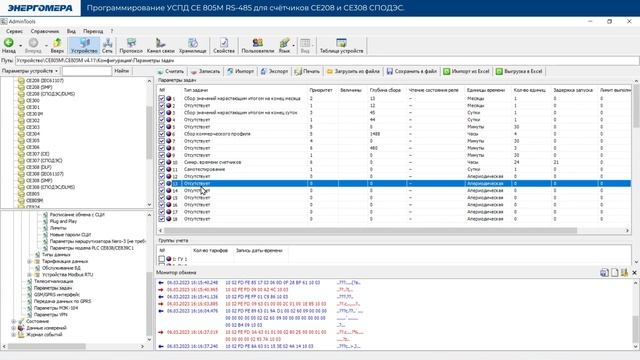Click the Тип задачи column header
The width and height of the screenshot is (640, 360).
[x=196, y=90]
